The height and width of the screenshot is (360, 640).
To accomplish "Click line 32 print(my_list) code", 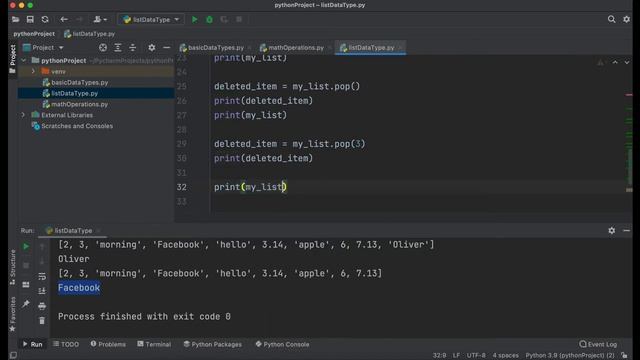I will pyautogui.click(x=250, y=187).
